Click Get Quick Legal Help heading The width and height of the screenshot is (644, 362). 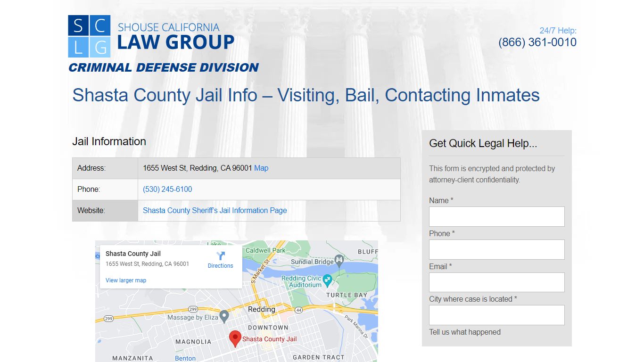[x=483, y=143]
